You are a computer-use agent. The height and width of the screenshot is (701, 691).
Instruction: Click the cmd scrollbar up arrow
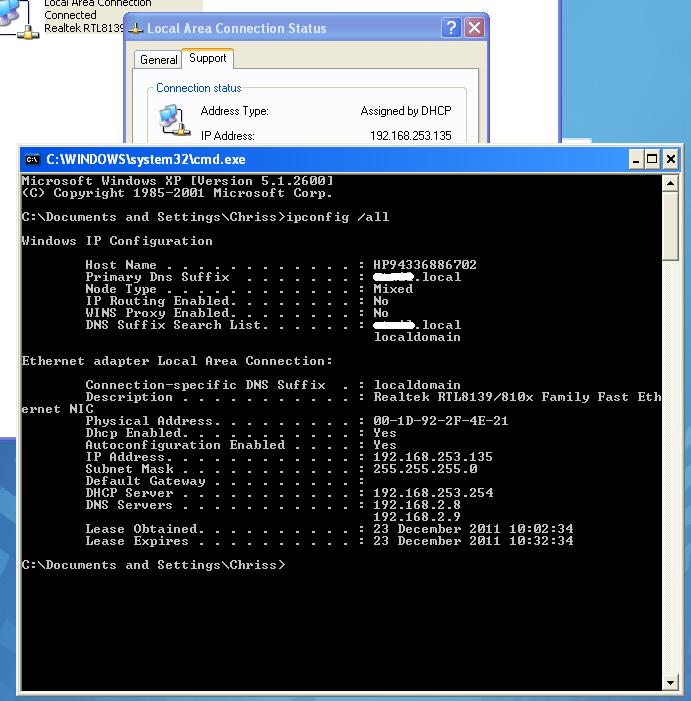click(670, 183)
